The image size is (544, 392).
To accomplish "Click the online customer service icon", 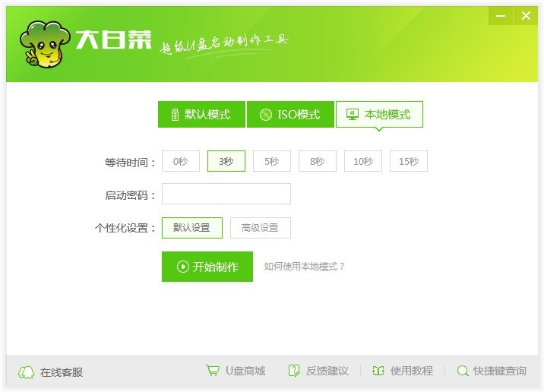I will 27,371.
